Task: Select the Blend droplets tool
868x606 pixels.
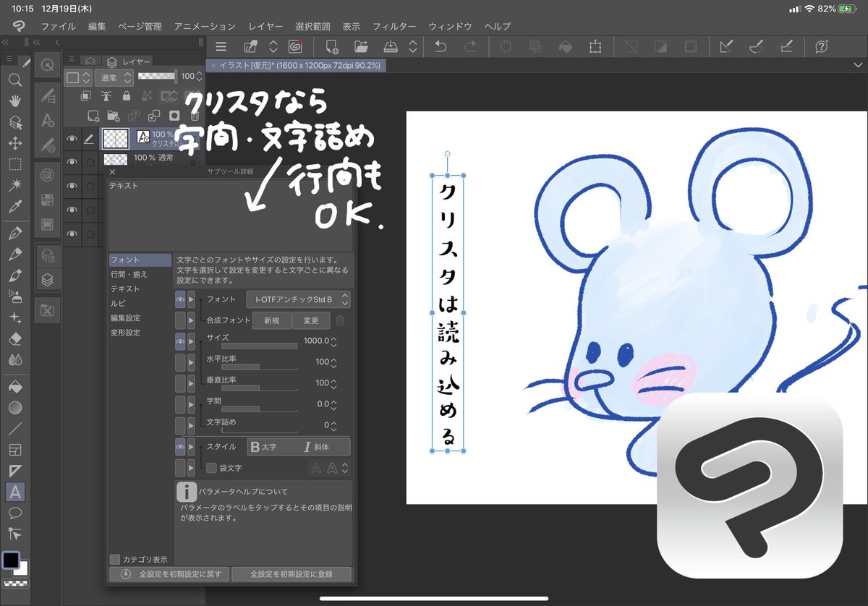Action: tap(14, 359)
